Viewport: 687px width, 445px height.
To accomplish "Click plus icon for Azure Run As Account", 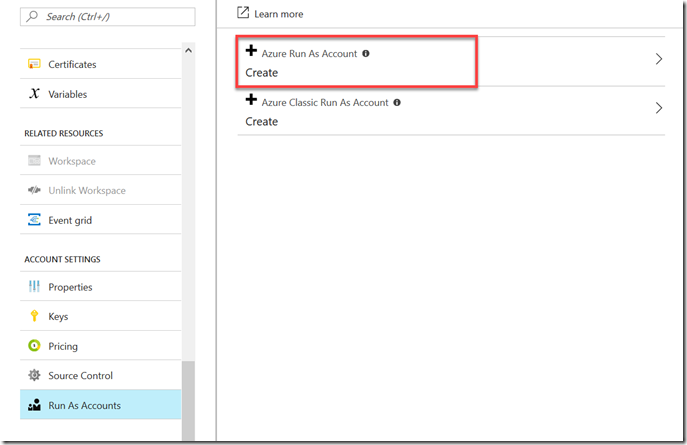I will click(251, 50).
